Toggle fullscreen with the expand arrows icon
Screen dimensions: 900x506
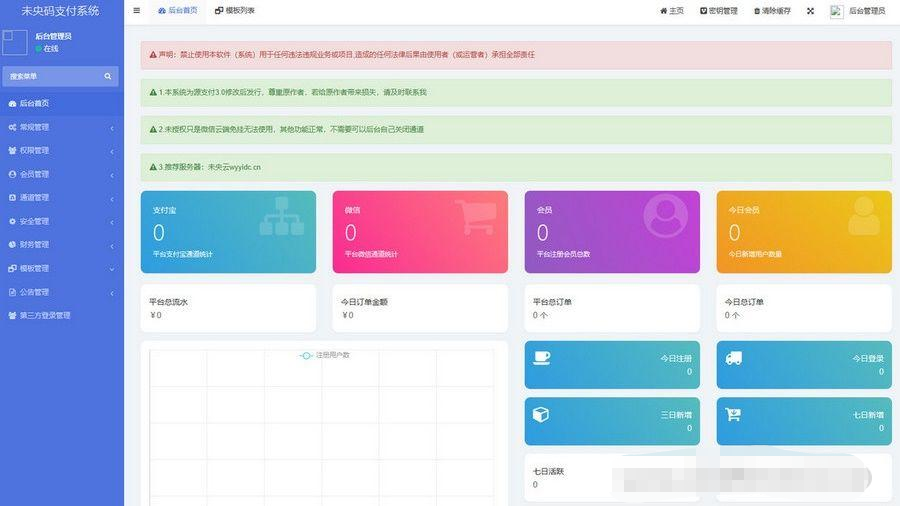810,11
